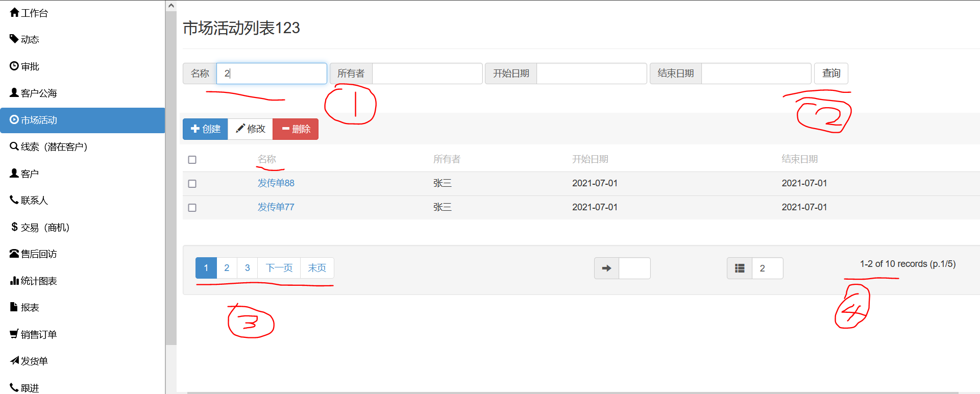Open the 审批 menu item

[x=83, y=66]
